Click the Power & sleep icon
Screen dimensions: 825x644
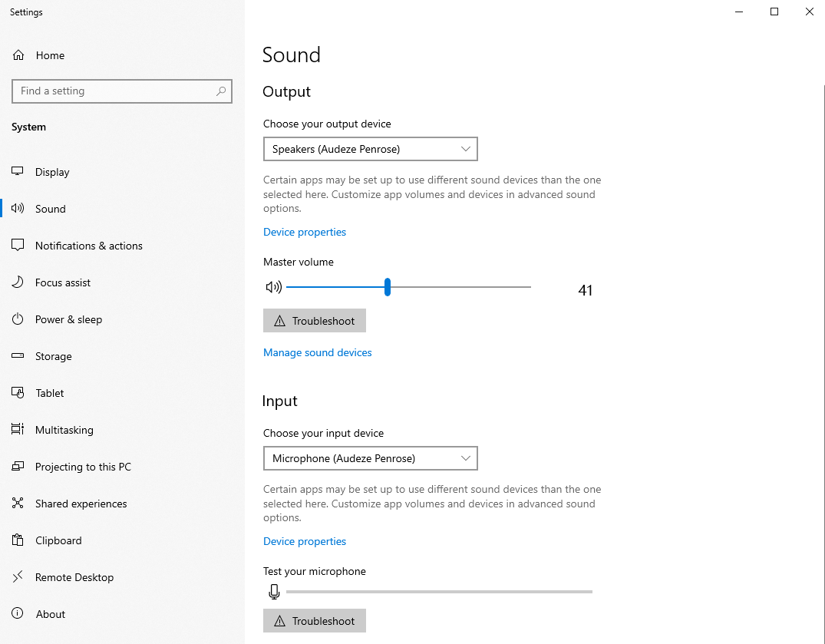18,319
